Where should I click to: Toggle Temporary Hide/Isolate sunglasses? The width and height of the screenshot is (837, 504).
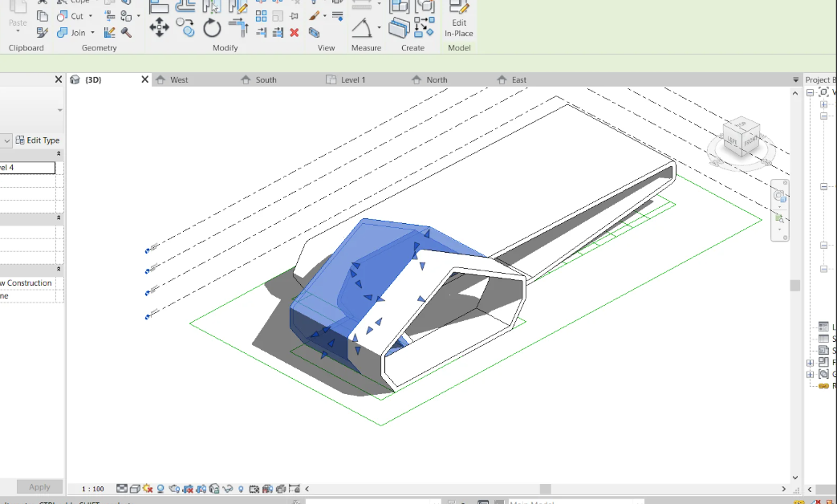click(x=227, y=489)
